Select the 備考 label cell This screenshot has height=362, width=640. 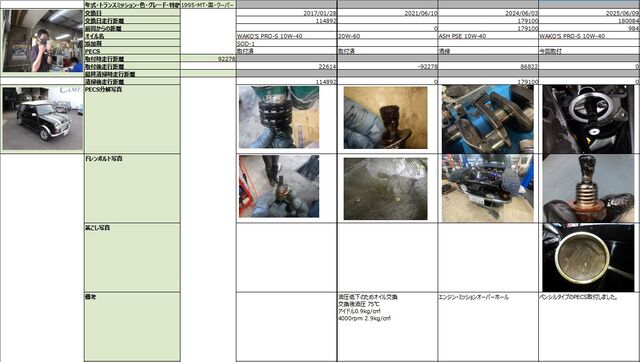point(132,326)
